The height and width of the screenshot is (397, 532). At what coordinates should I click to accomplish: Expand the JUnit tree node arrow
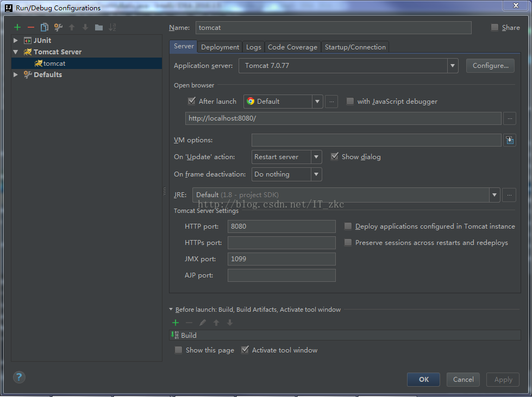16,40
